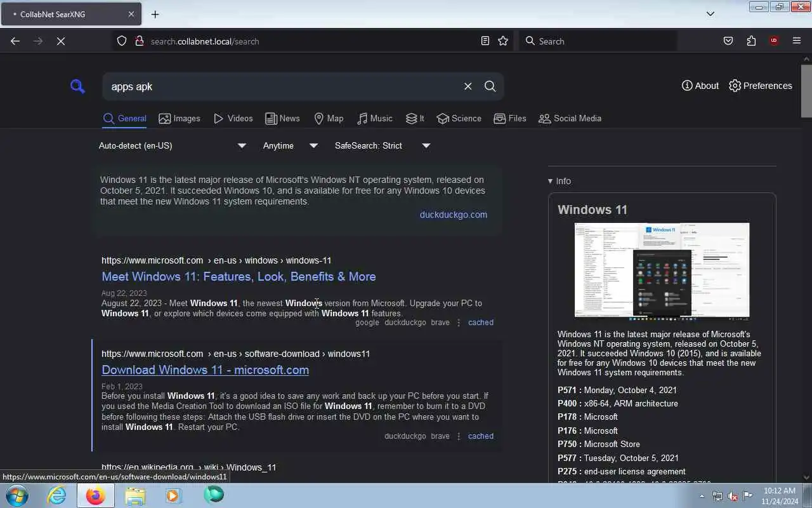The width and height of the screenshot is (812, 508).
Task: Switch to the Videos tab
Action: [233, 119]
